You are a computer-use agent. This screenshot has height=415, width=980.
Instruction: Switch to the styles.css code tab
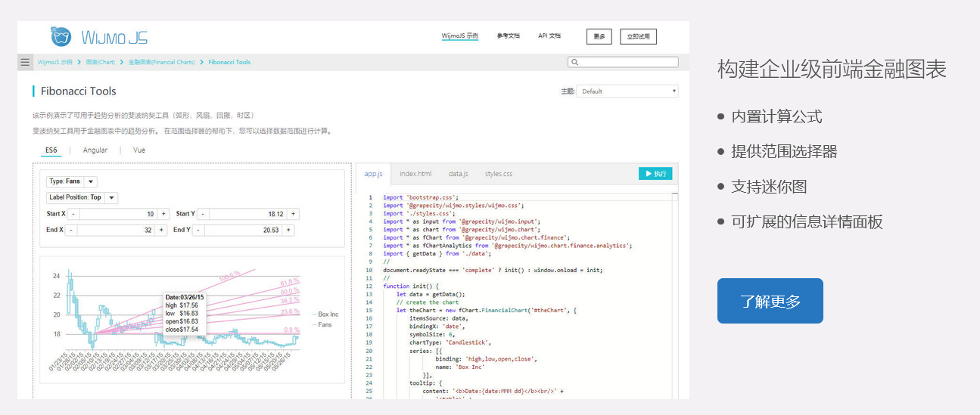(499, 174)
